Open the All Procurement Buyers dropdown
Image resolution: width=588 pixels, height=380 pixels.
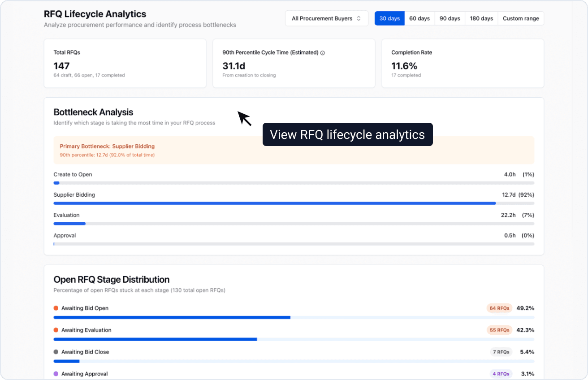[x=327, y=18]
